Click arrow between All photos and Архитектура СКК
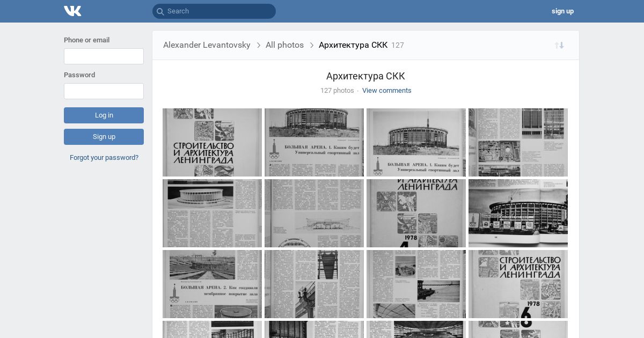 click(x=312, y=45)
